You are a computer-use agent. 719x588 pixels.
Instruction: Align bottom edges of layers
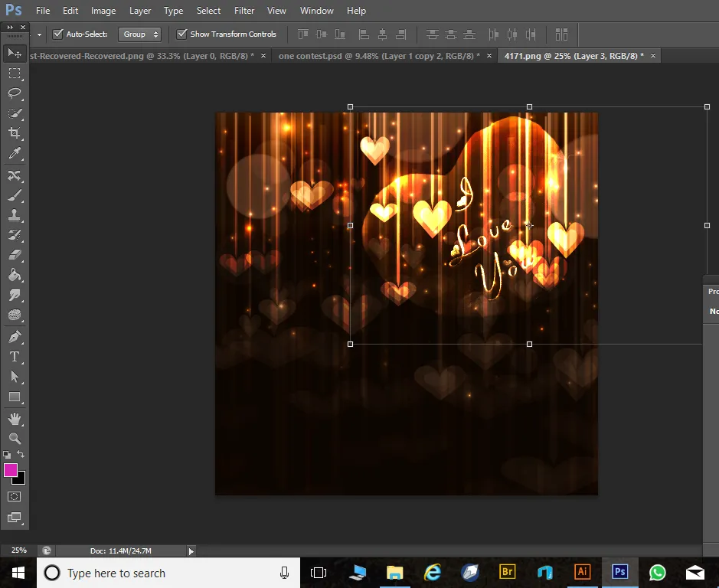340,34
